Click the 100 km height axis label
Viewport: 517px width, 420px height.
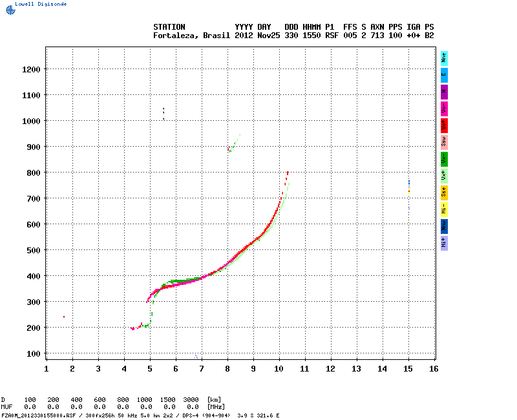pos(34,354)
